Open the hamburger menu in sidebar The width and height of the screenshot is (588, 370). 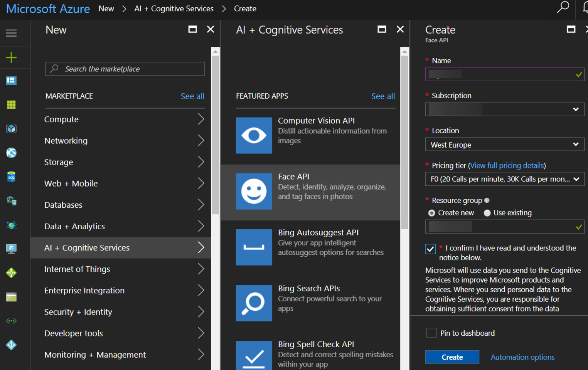pos(11,33)
